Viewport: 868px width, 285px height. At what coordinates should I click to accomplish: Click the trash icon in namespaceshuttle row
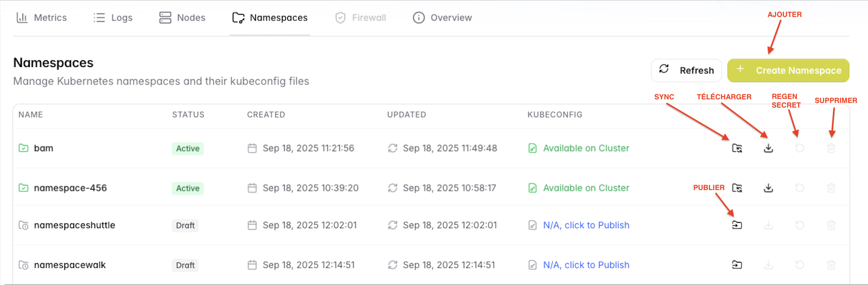[x=831, y=225]
